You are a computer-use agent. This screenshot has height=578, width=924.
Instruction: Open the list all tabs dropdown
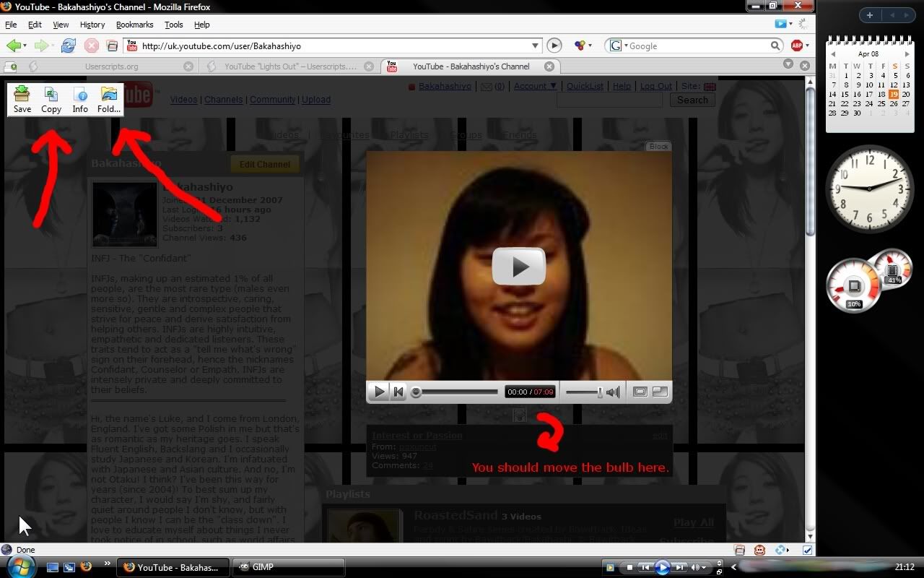[x=788, y=64]
